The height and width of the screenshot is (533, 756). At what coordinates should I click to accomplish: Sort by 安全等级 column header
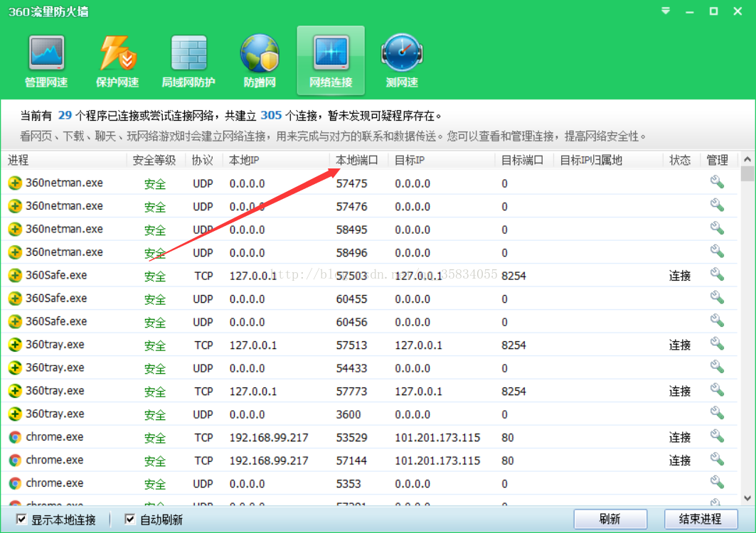[154, 160]
